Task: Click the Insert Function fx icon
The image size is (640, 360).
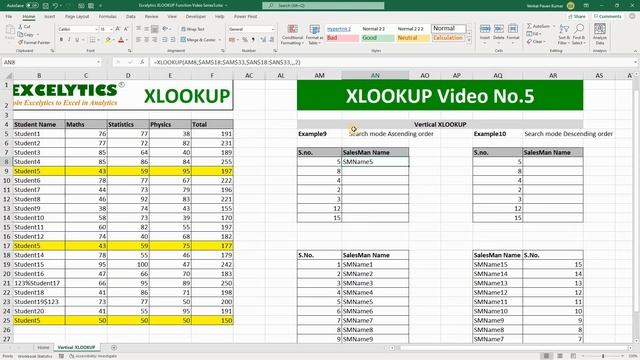Action: pyautogui.click(x=142, y=62)
